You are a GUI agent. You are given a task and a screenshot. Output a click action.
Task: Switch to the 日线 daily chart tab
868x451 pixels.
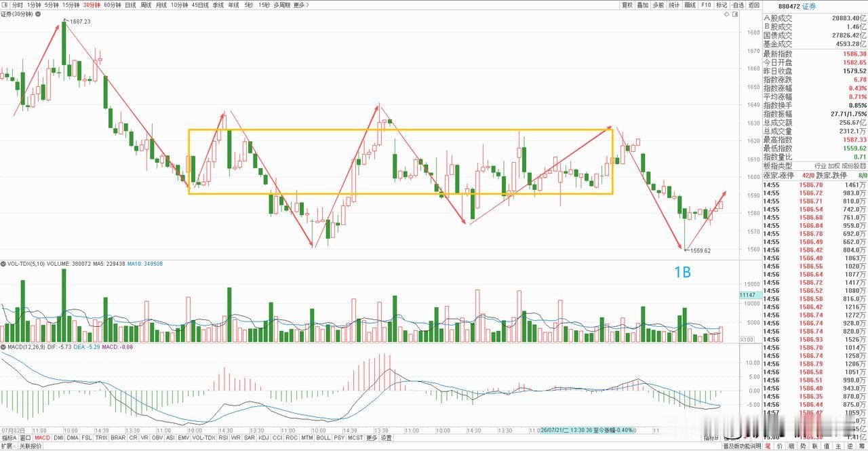pyautogui.click(x=131, y=5)
